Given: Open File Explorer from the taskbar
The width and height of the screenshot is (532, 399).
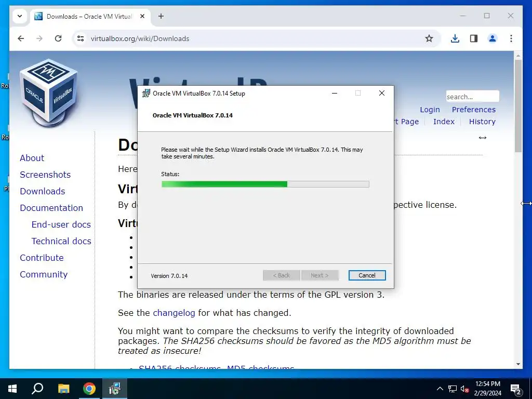Looking at the screenshot, I should [x=63, y=389].
